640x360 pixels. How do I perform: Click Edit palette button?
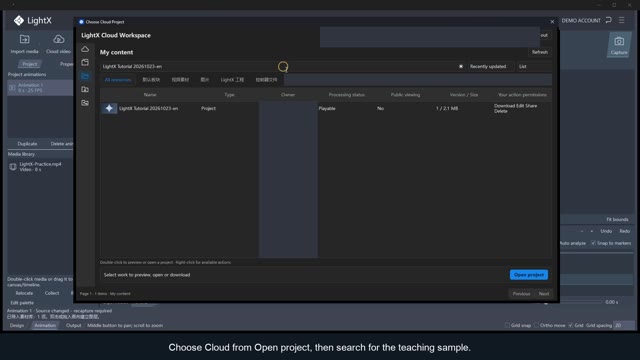pos(22,303)
